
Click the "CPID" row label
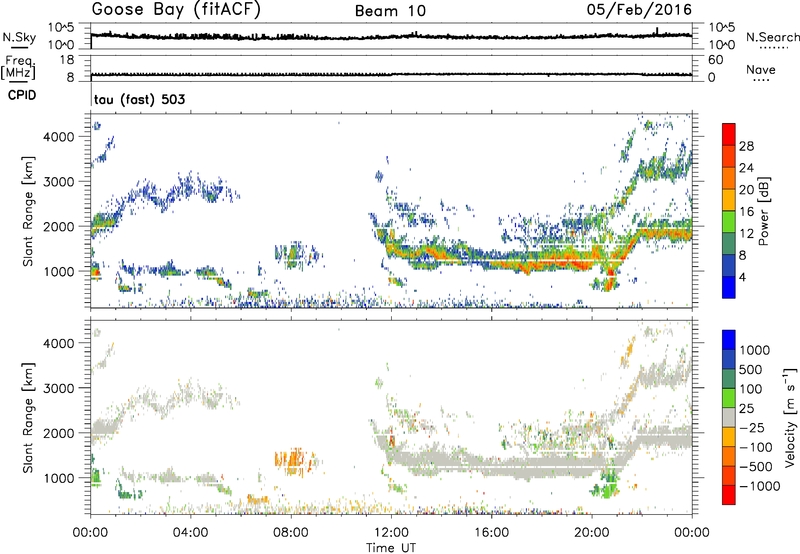point(22,95)
